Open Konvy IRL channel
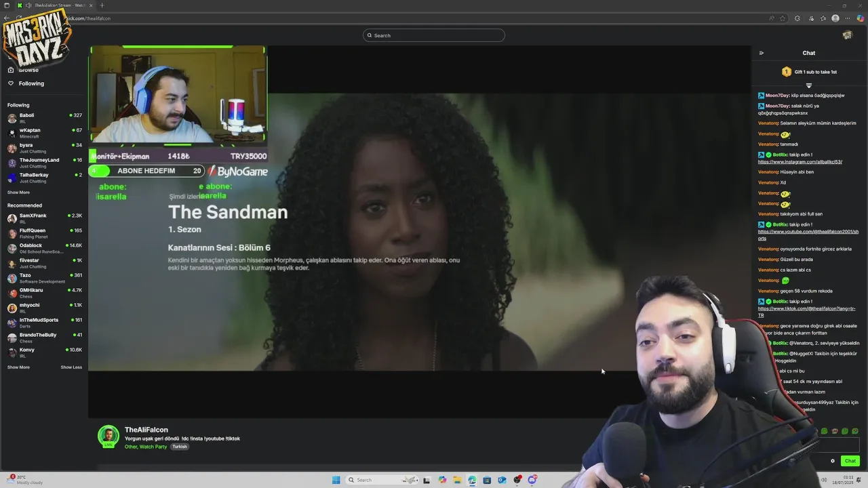 click(x=44, y=352)
